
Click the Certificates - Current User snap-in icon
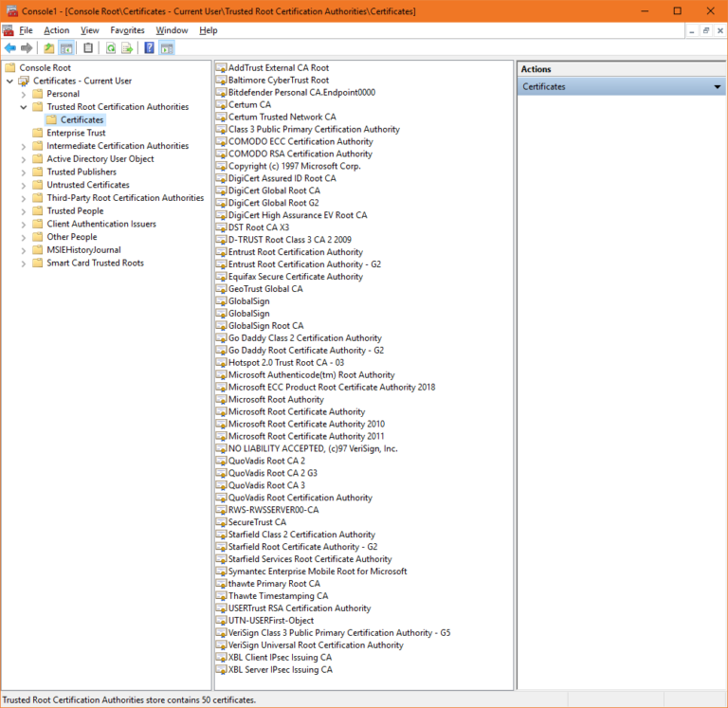[x=24, y=81]
